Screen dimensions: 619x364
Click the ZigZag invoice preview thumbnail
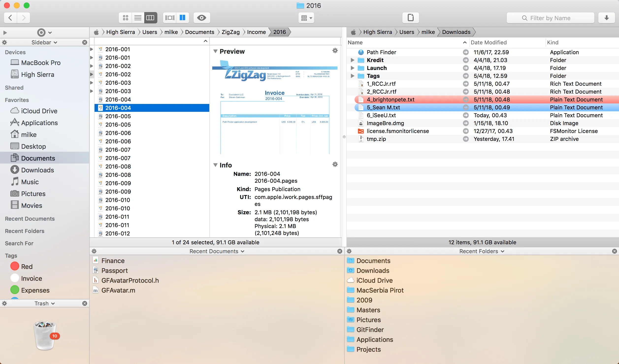click(275, 107)
